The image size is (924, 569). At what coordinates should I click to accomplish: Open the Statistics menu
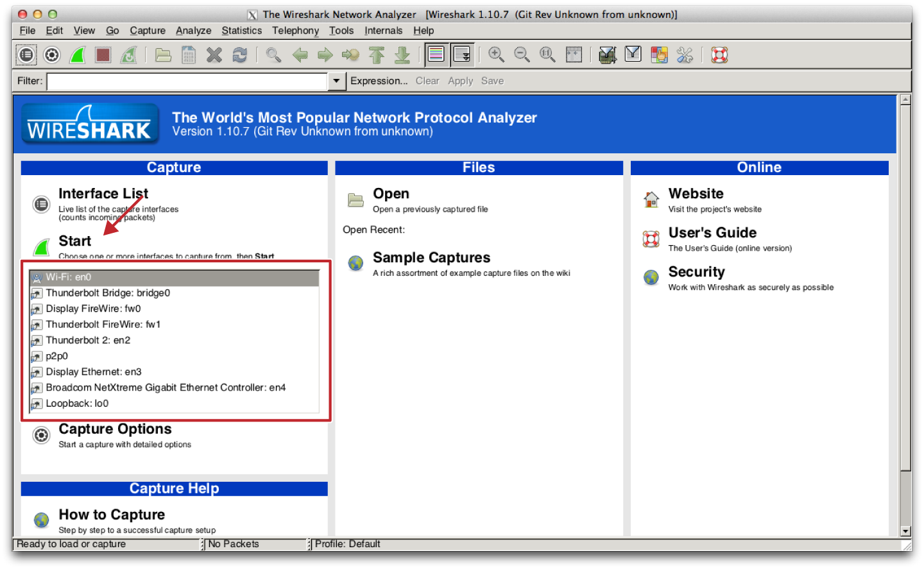241,31
